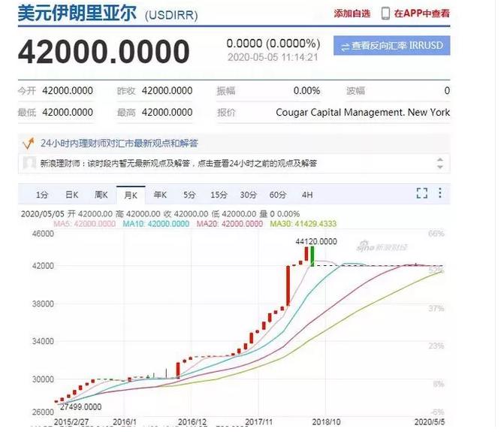The width and height of the screenshot is (504, 432).
Task: Click the MA20: 42000.0000 legend label
Action: point(230,224)
